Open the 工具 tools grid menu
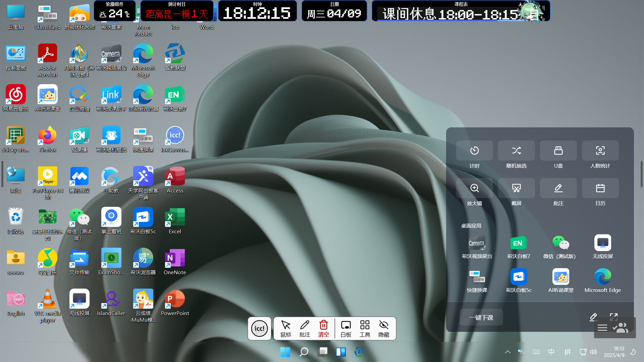 coord(365,328)
